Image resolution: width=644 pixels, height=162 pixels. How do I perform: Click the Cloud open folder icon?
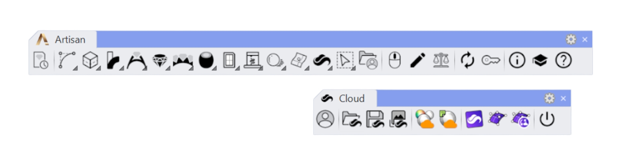tap(351, 119)
